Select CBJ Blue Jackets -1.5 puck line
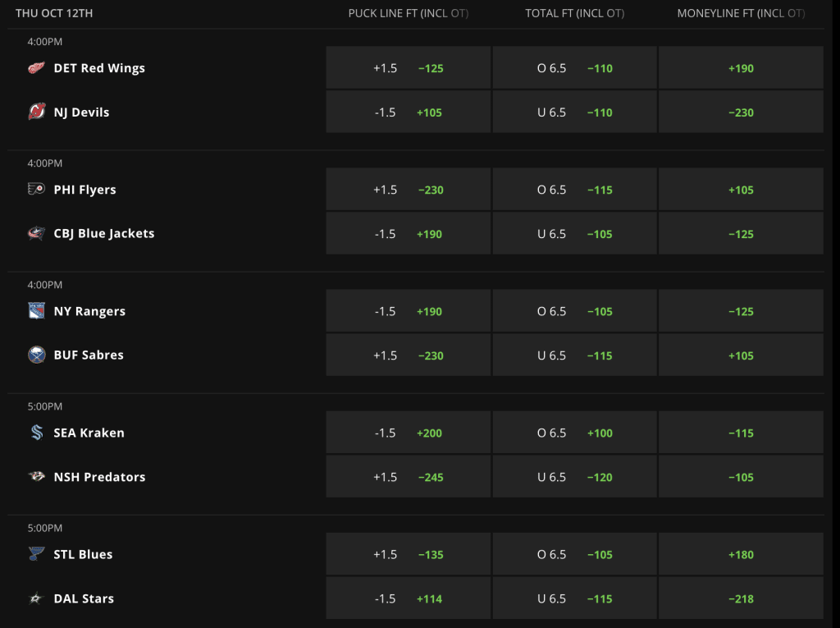Image resolution: width=840 pixels, height=628 pixels. point(409,233)
